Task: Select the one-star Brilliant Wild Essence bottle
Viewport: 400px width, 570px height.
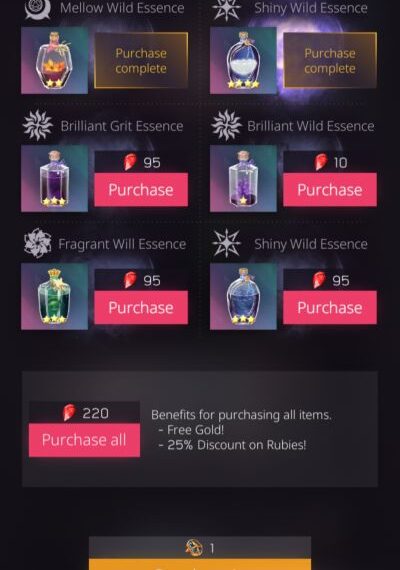Action: (243, 178)
